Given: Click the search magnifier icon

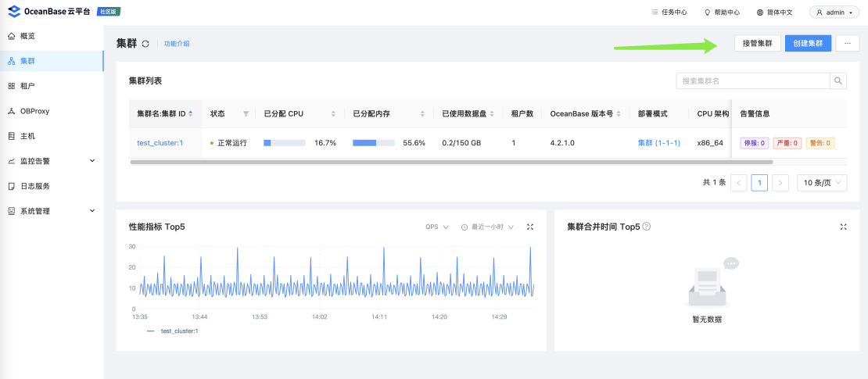Looking at the screenshot, I should coord(838,80).
